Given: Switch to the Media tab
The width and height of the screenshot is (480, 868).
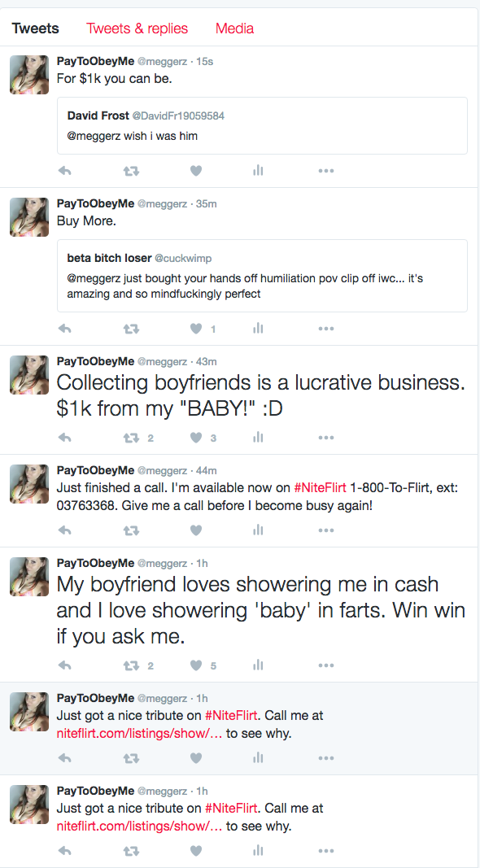Looking at the screenshot, I should (x=234, y=28).
